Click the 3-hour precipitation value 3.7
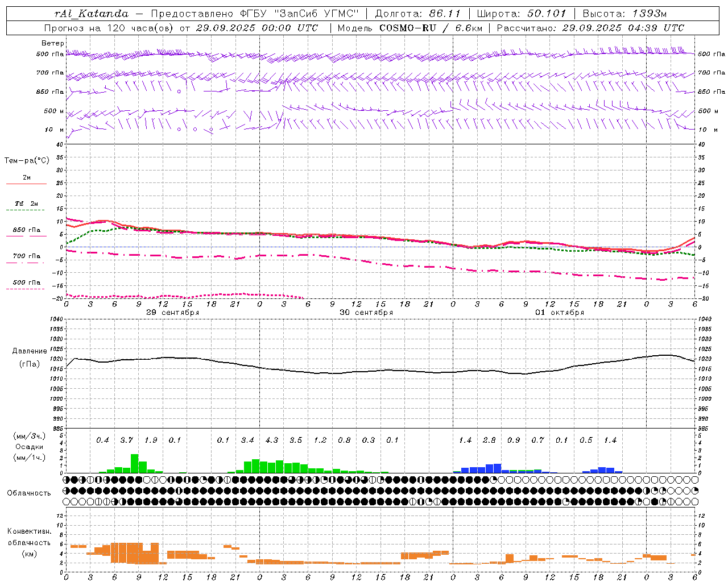This screenshot has width=728, height=582. click(126, 440)
